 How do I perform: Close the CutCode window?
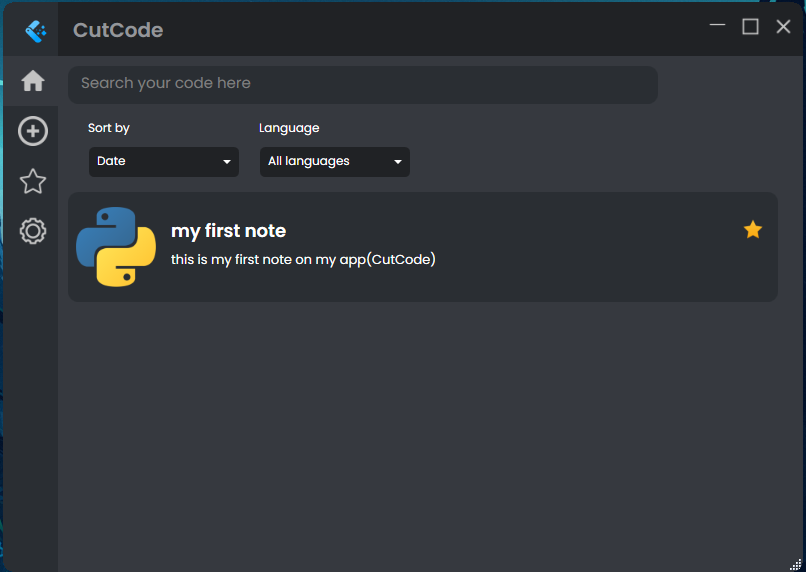click(783, 26)
